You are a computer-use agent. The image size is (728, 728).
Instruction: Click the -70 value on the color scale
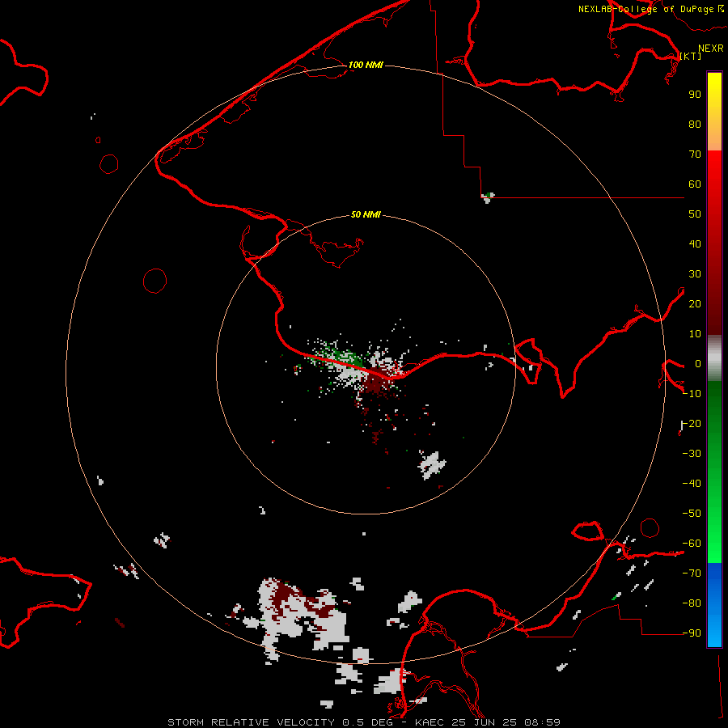tap(692, 574)
